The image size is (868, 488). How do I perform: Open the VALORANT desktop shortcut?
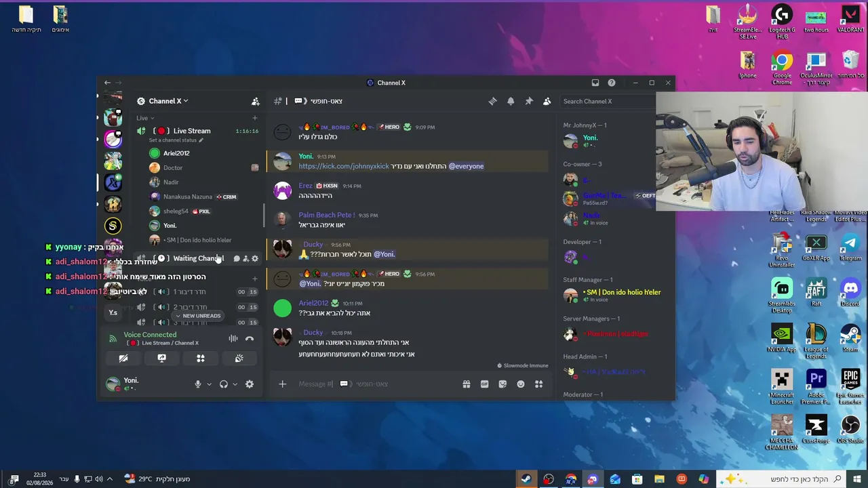click(x=850, y=20)
